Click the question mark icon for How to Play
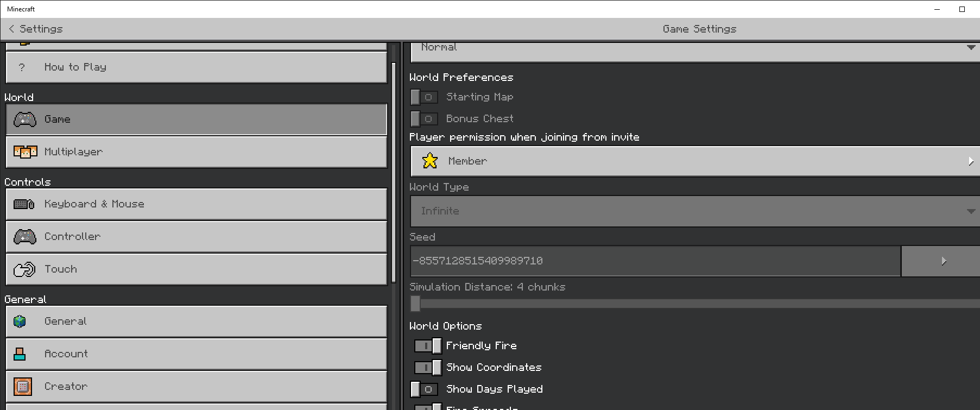 tap(22, 67)
